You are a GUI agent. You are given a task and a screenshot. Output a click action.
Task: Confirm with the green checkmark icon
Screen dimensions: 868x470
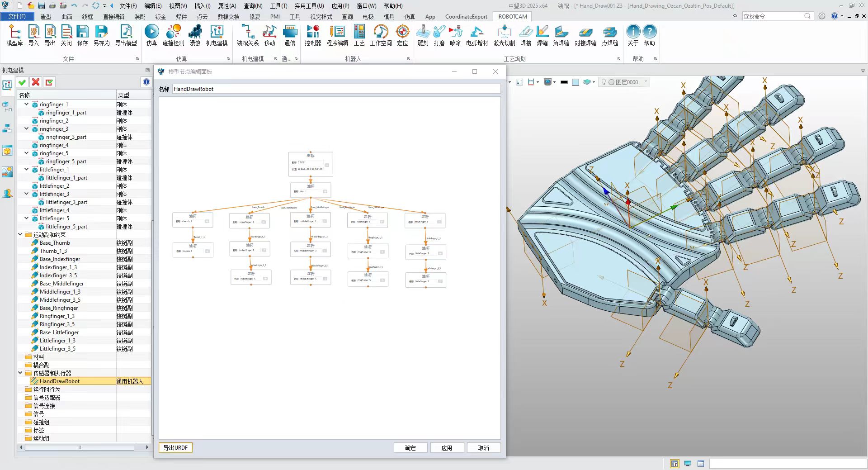[x=22, y=82]
